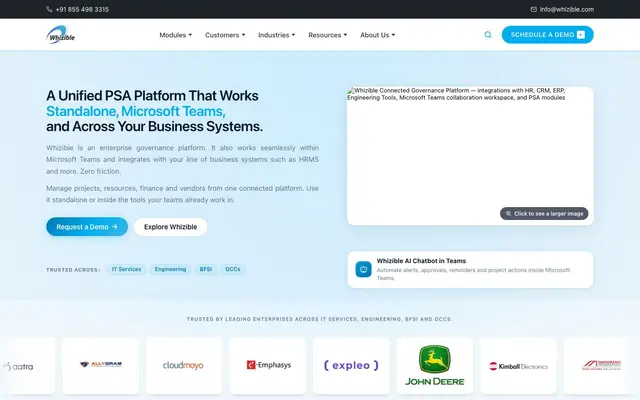Open the Connected Governance Platform image
Viewport: 640px width, 400px height.
[470, 156]
